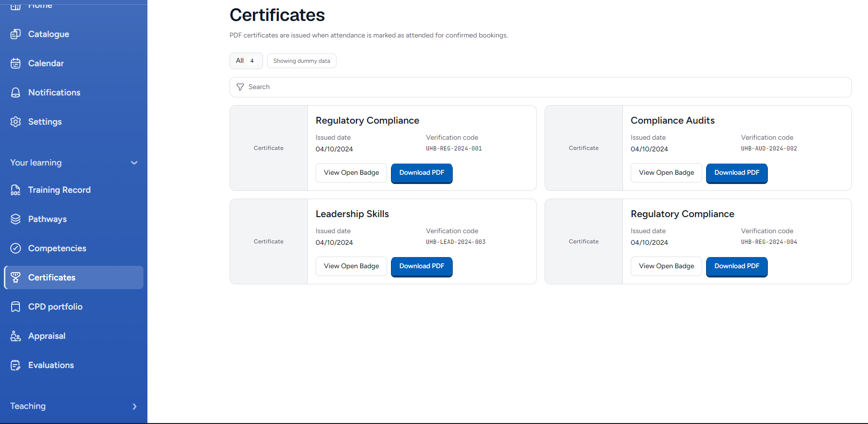Screen dimensions: 868x424
Task: View Open Badge for Leadership Skills
Action: click(351, 266)
